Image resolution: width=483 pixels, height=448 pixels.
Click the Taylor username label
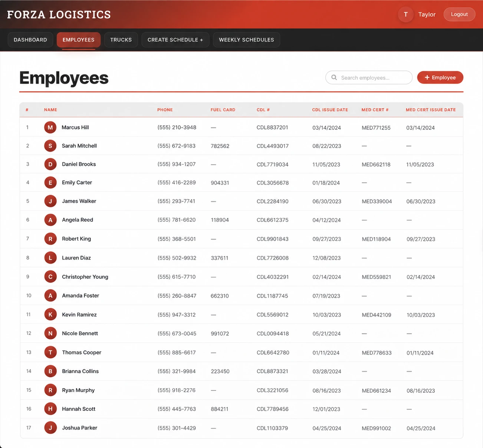coord(427,14)
